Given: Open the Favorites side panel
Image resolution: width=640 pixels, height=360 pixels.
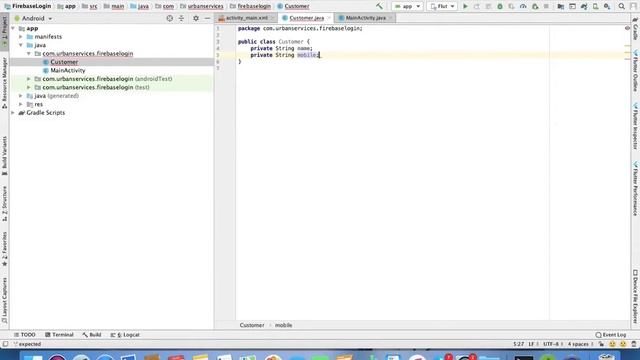Looking at the screenshot, I should click(4, 249).
